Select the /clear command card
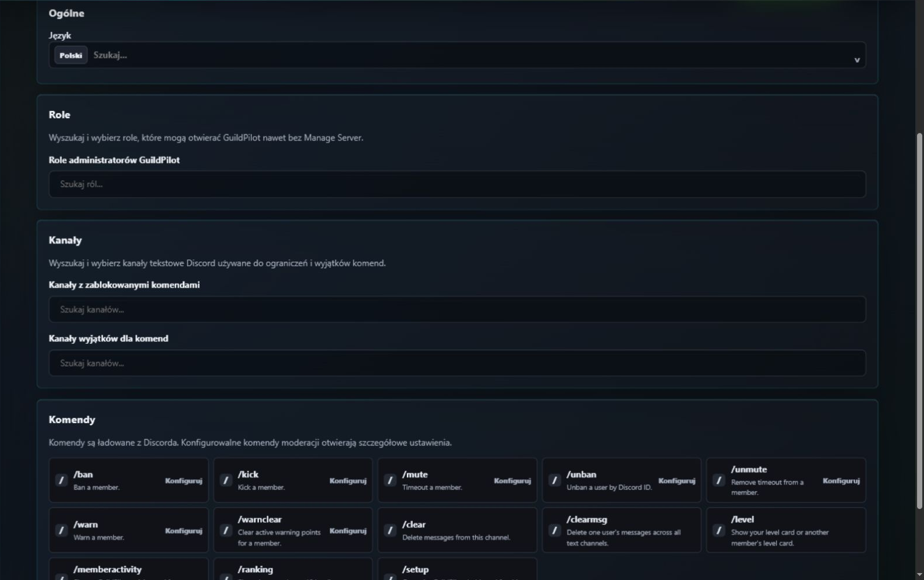 pyautogui.click(x=457, y=530)
